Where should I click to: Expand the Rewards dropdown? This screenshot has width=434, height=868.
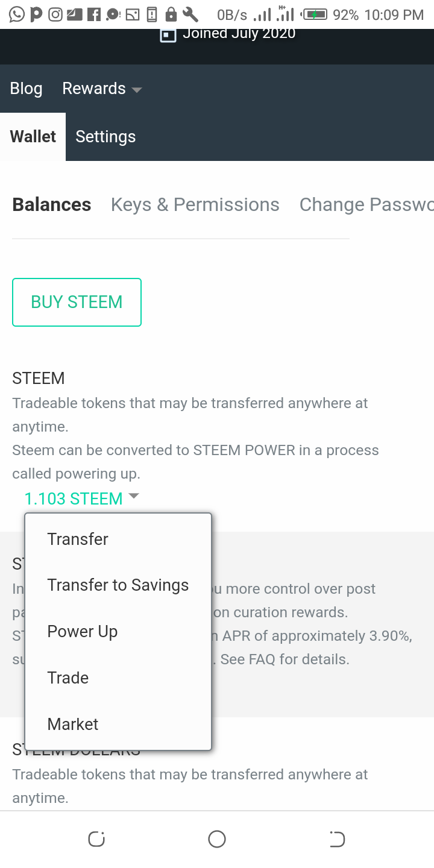[102, 89]
